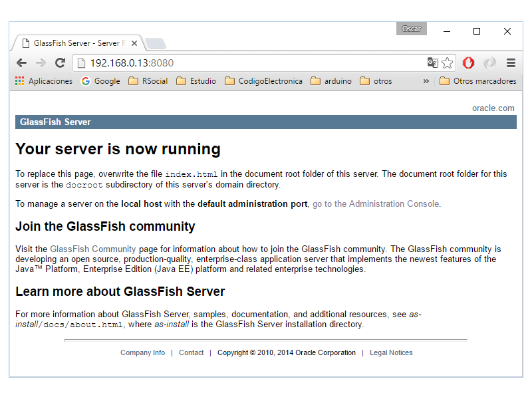Image resolution: width=532 pixels, height=399 pixels.
Task: Click the index.html filename text
Action: tap(192, 174)
